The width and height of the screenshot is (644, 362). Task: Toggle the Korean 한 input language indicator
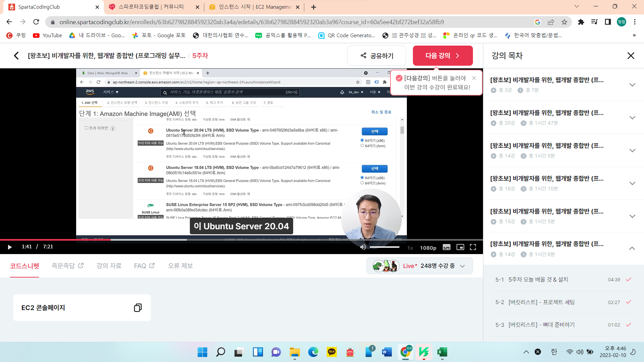coord(554,352)
